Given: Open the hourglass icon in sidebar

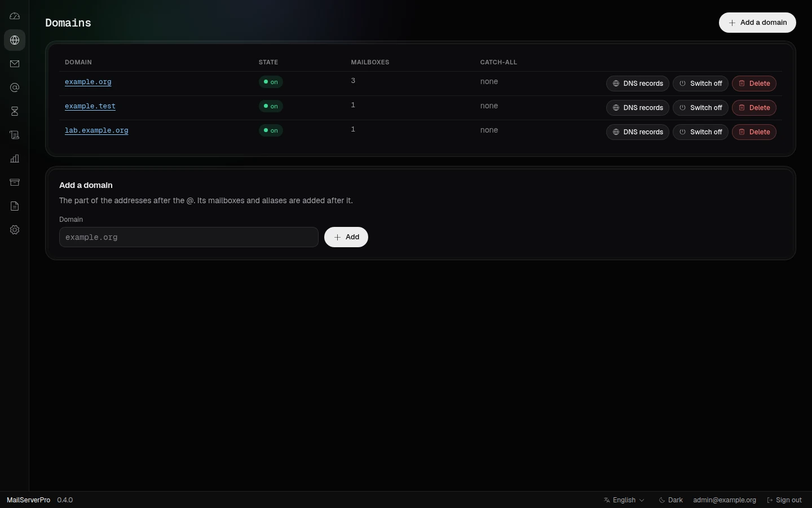Looking at the screenshot, I should click(x=15, y=111).
